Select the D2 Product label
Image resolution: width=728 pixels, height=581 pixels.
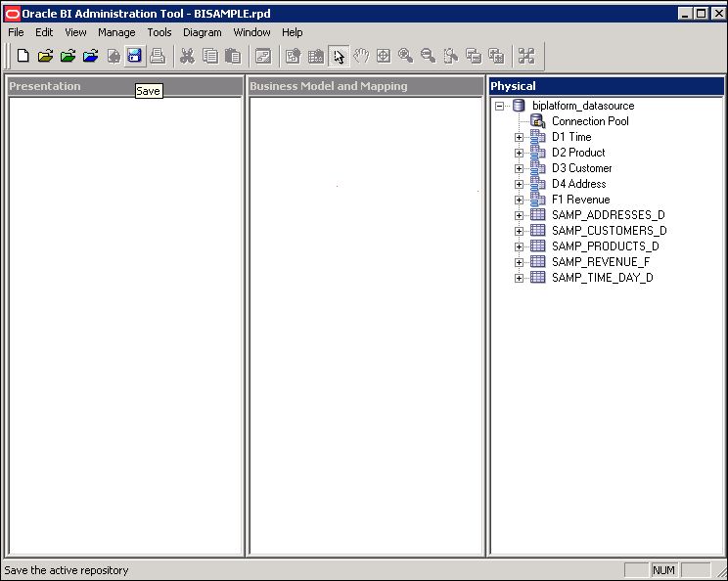pos(578,153)
